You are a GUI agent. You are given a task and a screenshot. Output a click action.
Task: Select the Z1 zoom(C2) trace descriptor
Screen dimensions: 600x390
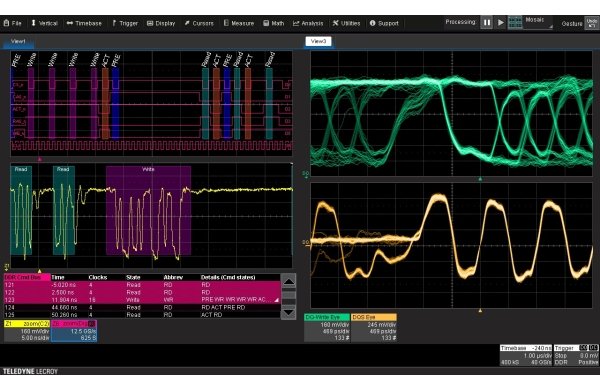[x=27, y=331]
